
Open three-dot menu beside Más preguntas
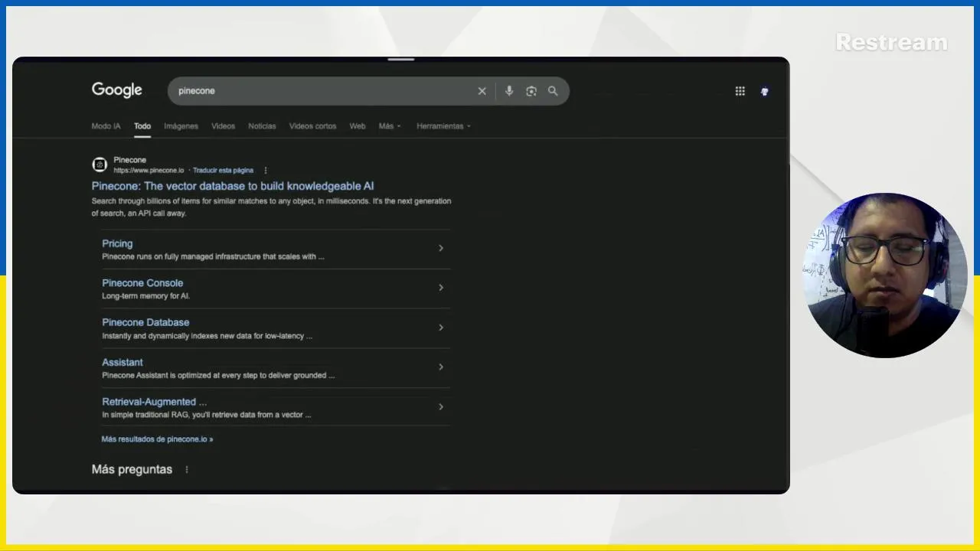pos(186,469)
